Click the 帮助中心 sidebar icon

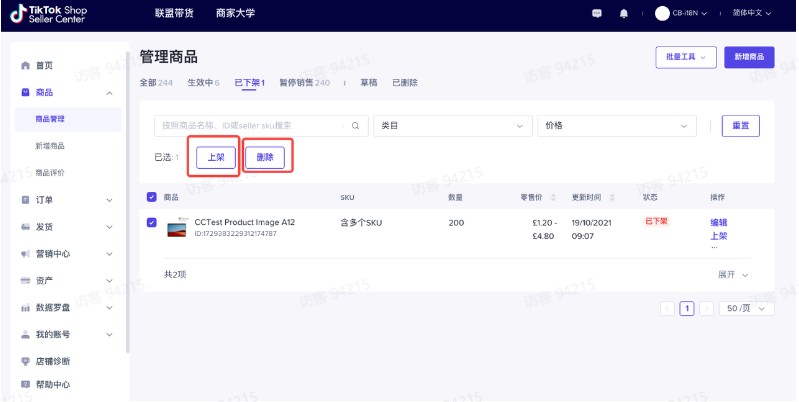26,385
